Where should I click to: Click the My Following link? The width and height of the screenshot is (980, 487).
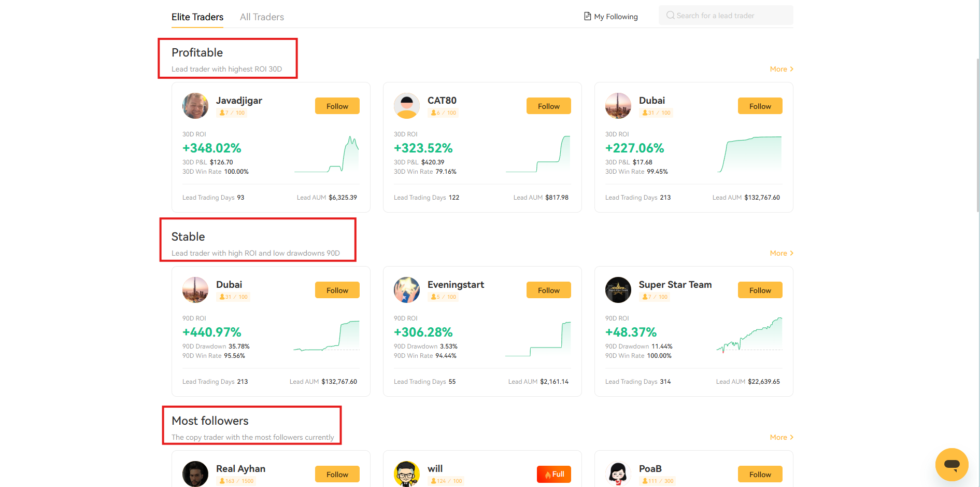616,17
